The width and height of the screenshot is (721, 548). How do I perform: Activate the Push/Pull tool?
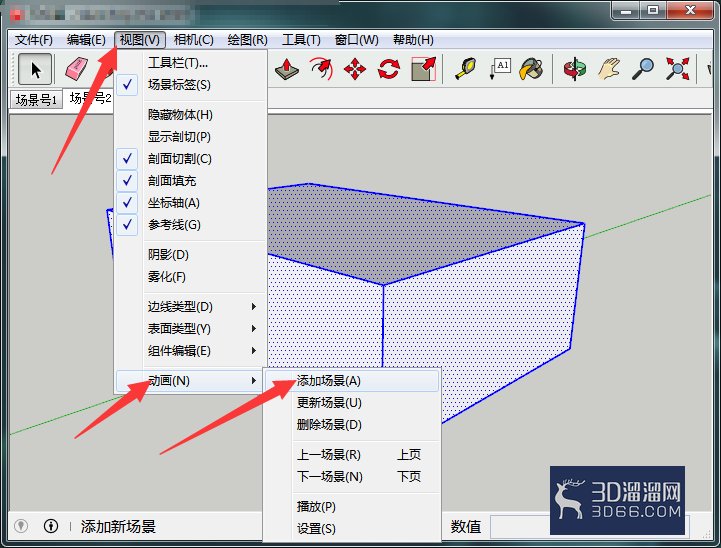(x=286, y=69)
